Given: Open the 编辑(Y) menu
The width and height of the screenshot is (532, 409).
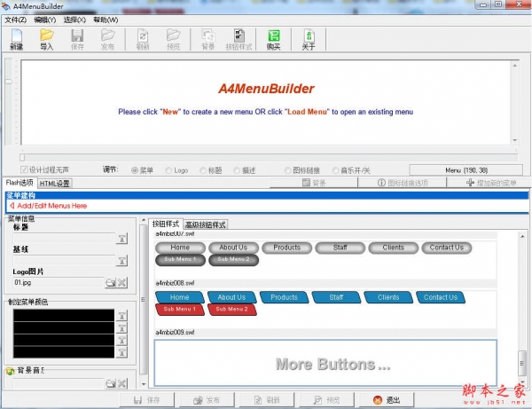Looking at the screenshot, I should tap(45, 20).
